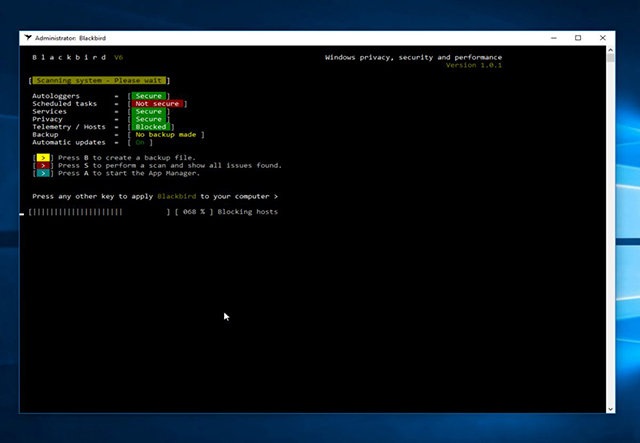Click the 'Autologgers' label
640x443 pixels.
click(56, 96)
